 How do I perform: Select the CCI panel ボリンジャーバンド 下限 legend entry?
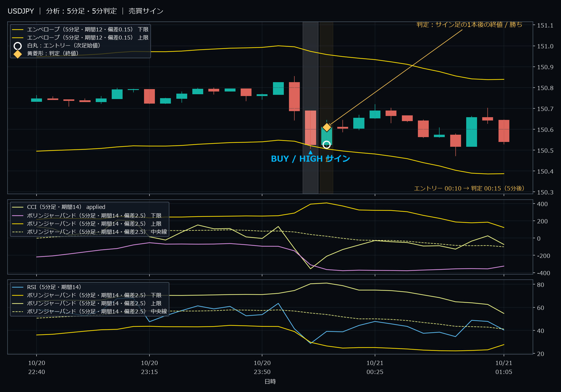pos(87,216)
